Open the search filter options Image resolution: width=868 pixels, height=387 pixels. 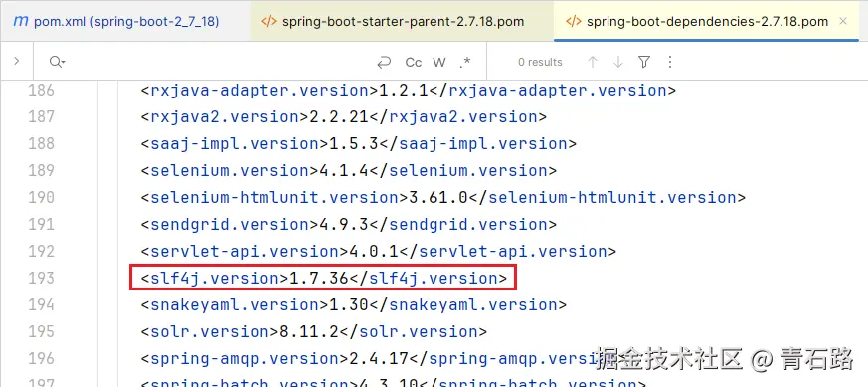point(644,62)
